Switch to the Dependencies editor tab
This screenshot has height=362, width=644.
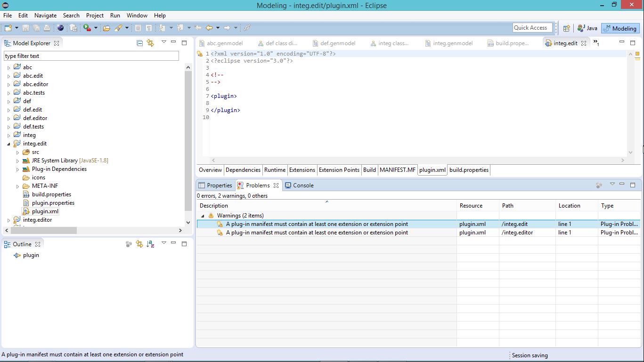(x=243, y=170)
